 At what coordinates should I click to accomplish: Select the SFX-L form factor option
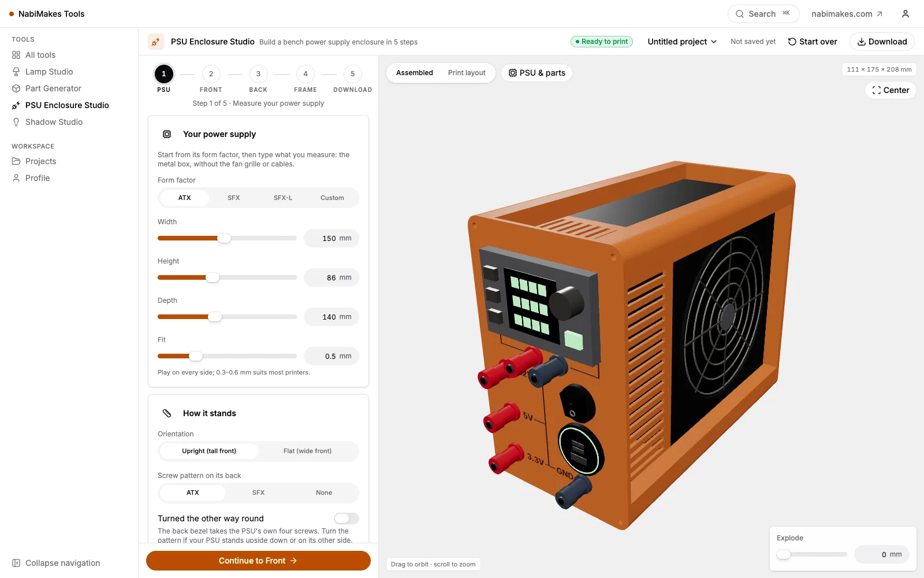pos(283,198)
